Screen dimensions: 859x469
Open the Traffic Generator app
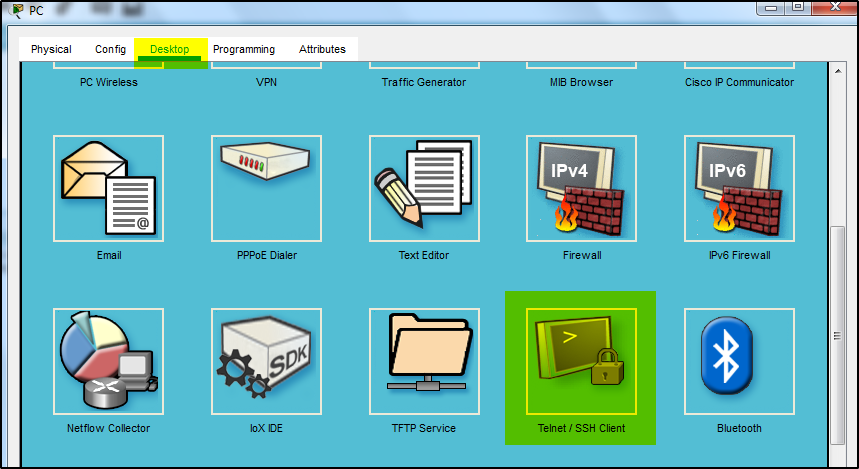[x=424, y=82]
